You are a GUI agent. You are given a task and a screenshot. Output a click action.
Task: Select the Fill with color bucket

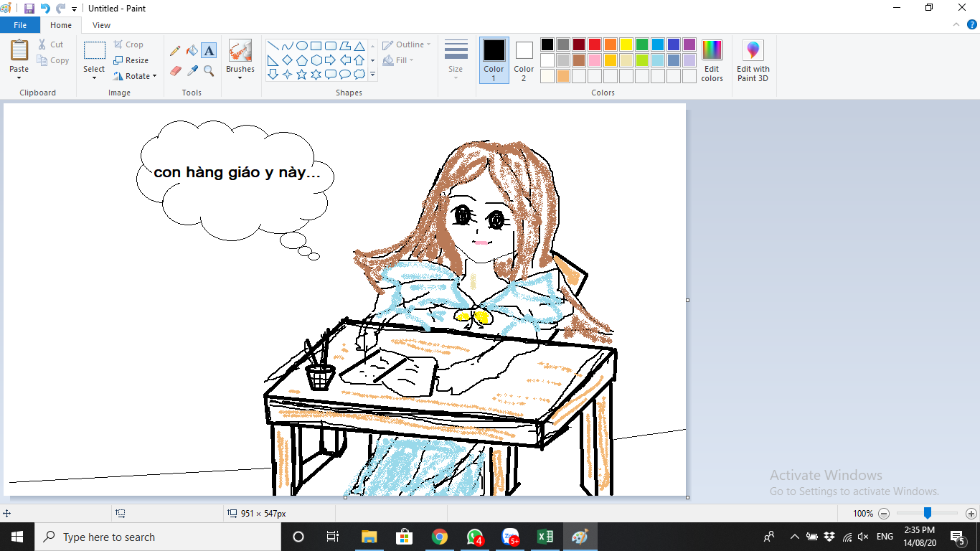[192, 51]
